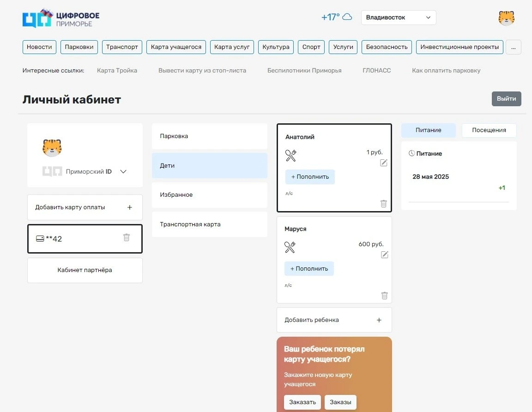Click the tiger avatar in the header
This screenshot has width=532, height=412.
click(x=506, y=18)
